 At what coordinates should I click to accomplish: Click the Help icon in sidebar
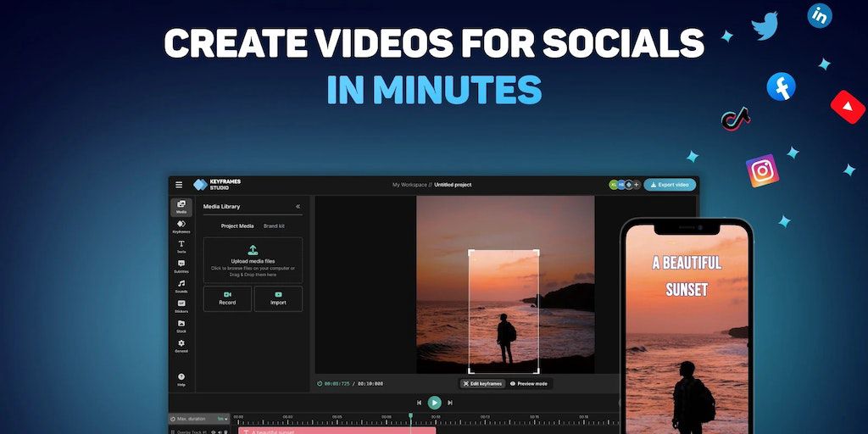181,379
